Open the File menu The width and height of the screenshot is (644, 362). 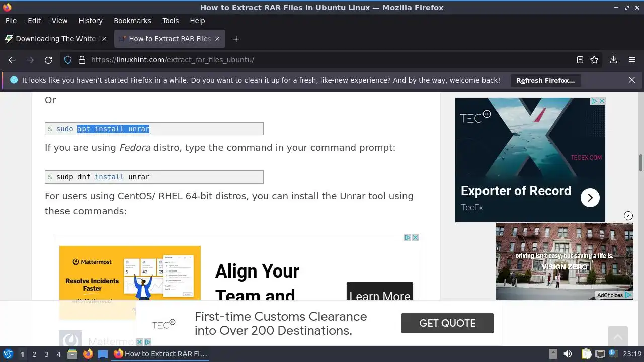[x=11, y=21]
